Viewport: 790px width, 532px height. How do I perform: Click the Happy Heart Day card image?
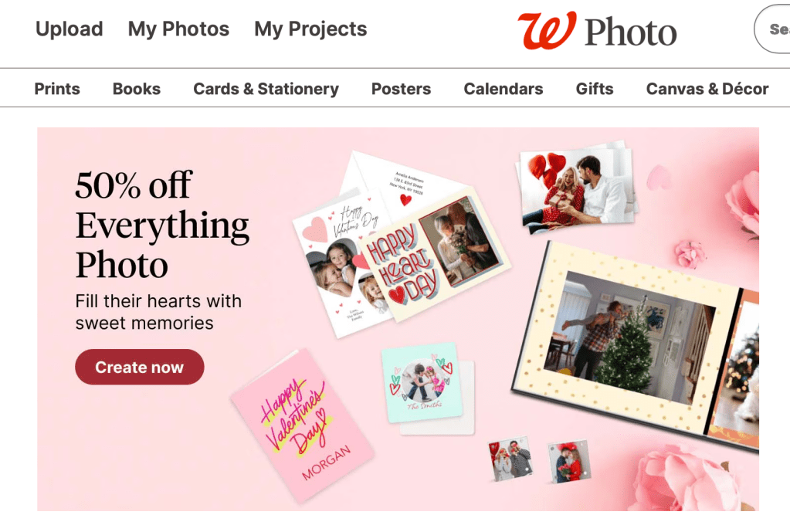[x=434, y=254]
